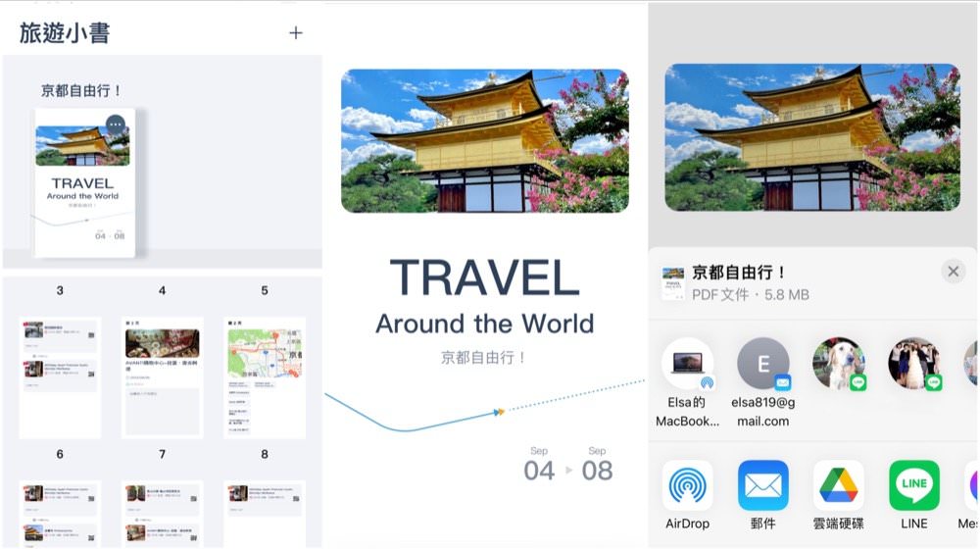Save PDF to Google Drive
The height and width of the screenshot is (551, 980).
click(x=838, y=485)
